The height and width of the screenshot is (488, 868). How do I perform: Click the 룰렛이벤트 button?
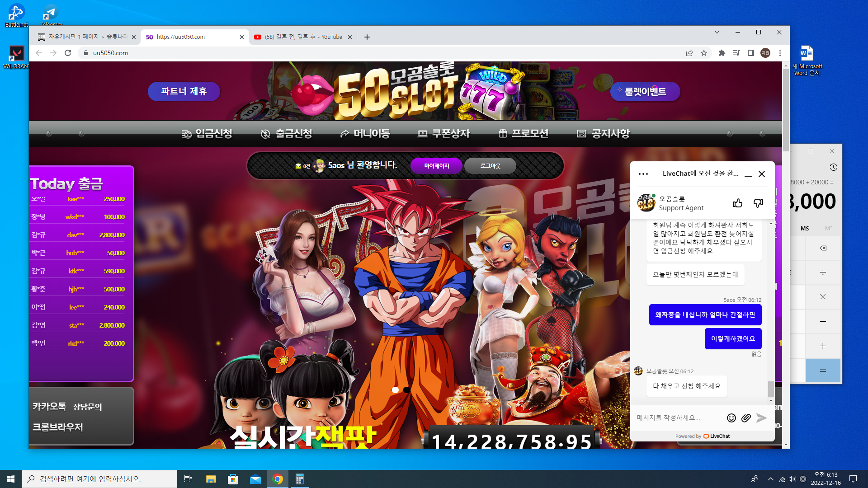point(645,91)
